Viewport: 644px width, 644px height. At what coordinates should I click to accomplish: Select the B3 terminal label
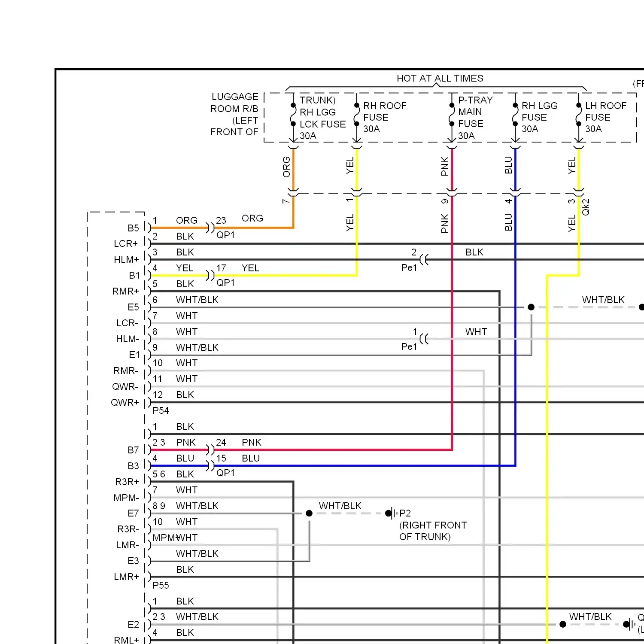(133, 466)
